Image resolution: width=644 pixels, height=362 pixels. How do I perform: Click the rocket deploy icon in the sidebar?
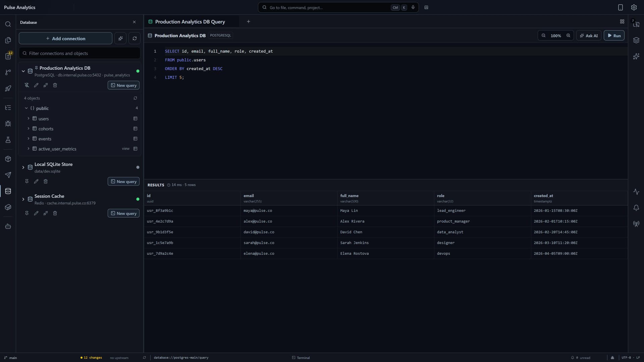[x=8, y=88]
